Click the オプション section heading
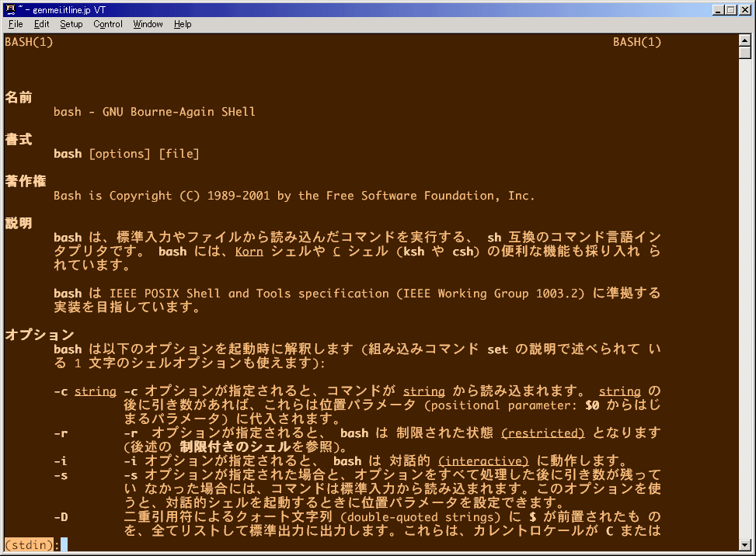The image size is (756, 556). (40, 335)
